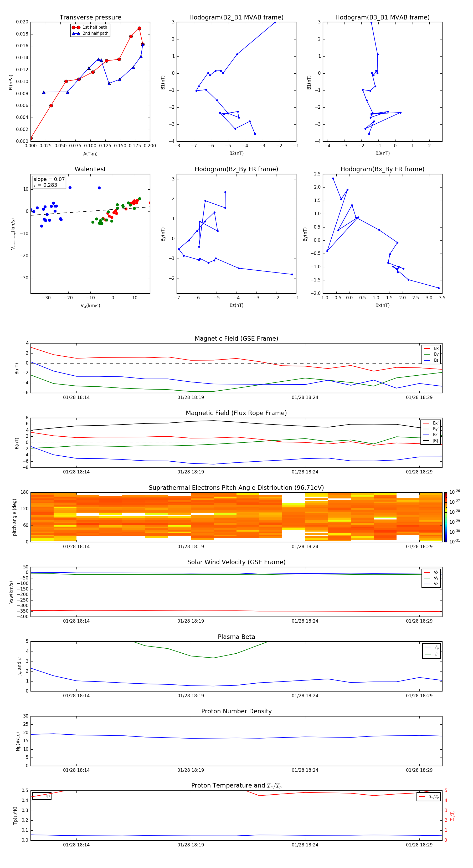Click the |B| legend entry in Flux Rope plot
The height and width of the screenshot is (868, 473).
coord(431,441)
